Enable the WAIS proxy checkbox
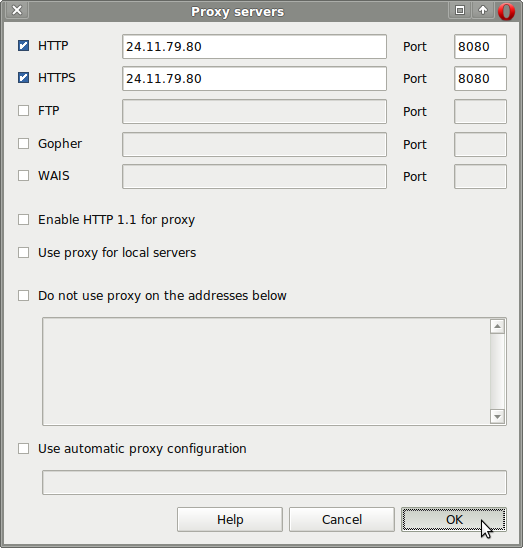The width and height of the screenshot is (523, 548). pyautogui.click(x=23, y=175)
